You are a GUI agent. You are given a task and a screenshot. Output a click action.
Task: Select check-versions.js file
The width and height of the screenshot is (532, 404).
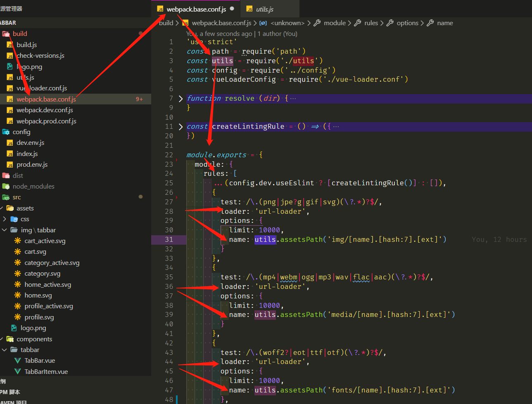point(40,56)
